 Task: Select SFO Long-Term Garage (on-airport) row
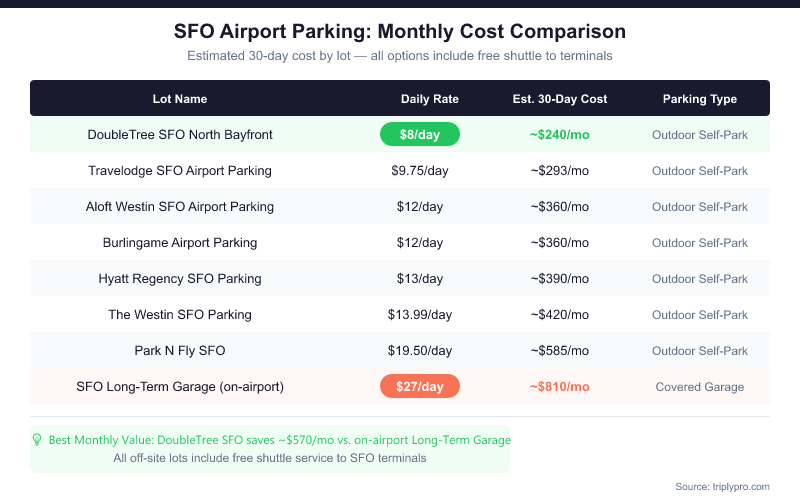coord(180,386)
